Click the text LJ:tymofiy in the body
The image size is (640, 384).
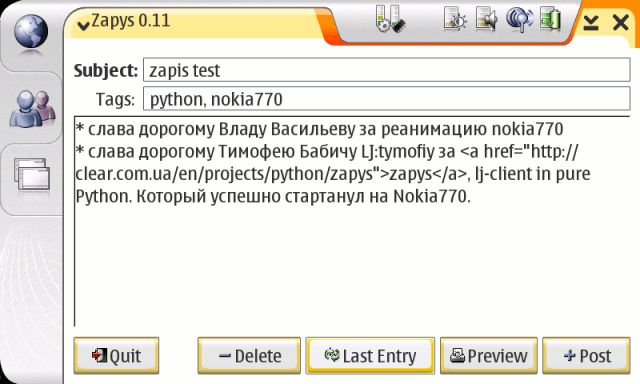pos(398,152)
